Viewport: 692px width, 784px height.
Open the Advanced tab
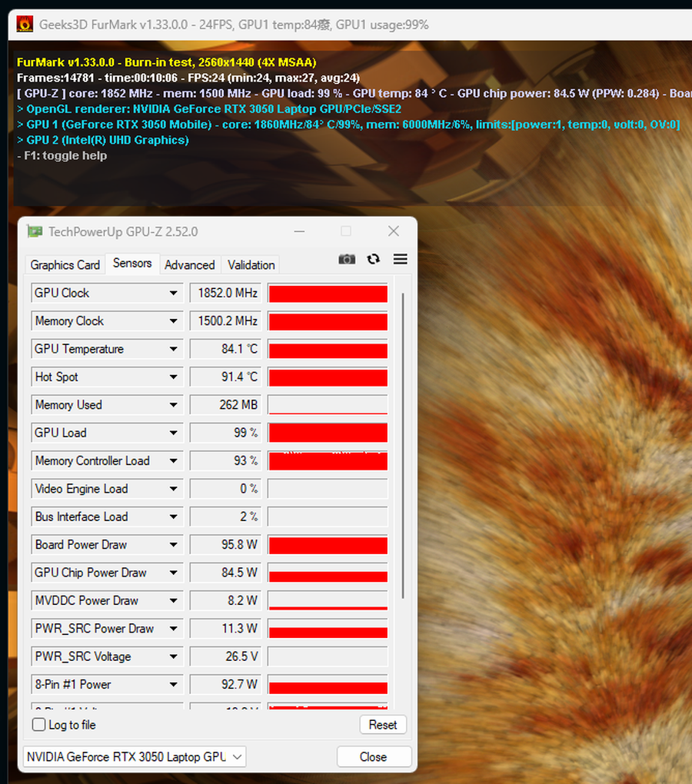point(189,264)
